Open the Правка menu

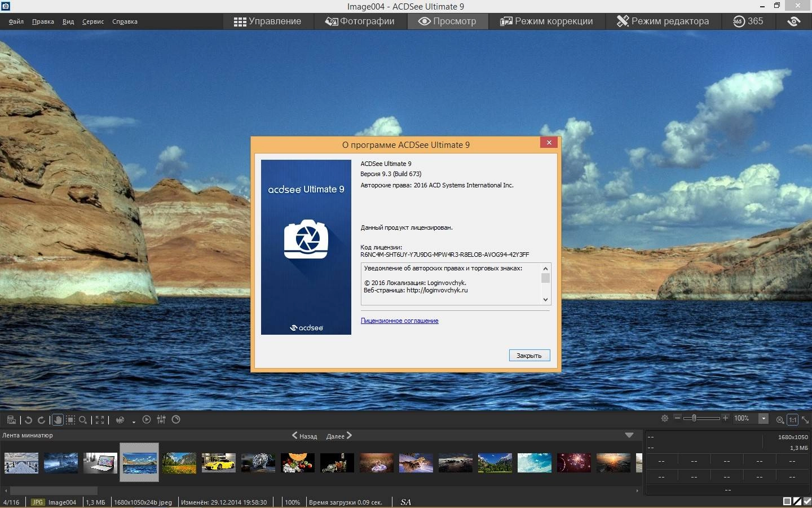(x=43, y=21)
